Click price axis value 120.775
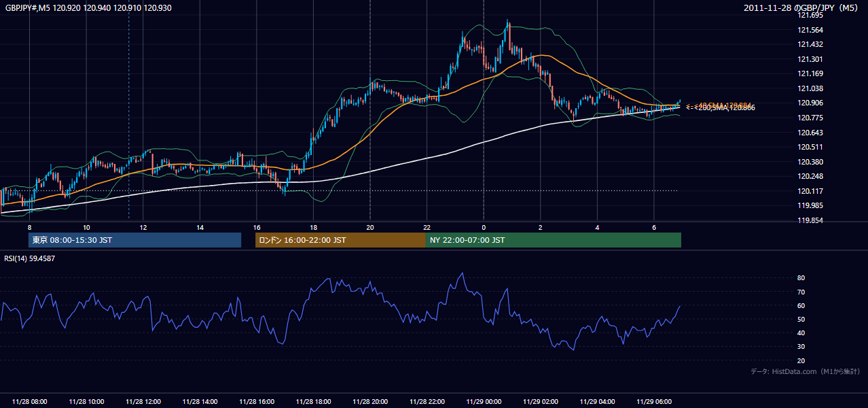868x408 pixels. pyautogui.click(x=810, y=118)
